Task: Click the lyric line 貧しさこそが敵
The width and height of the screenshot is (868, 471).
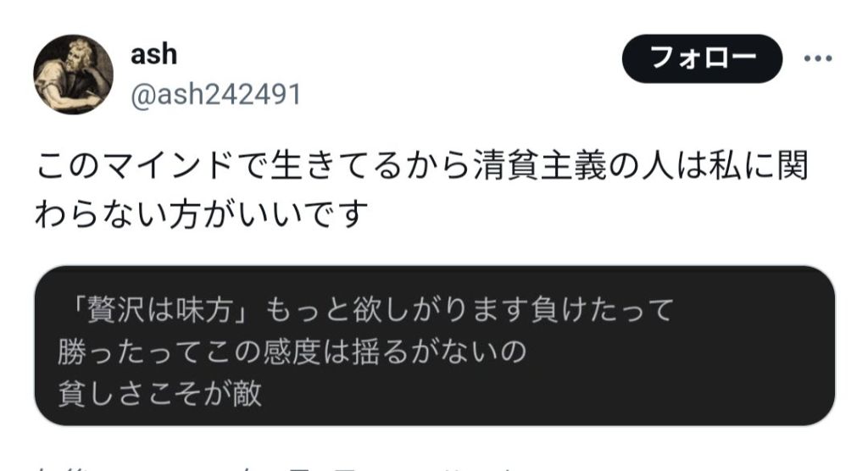Action: point(159,394)
